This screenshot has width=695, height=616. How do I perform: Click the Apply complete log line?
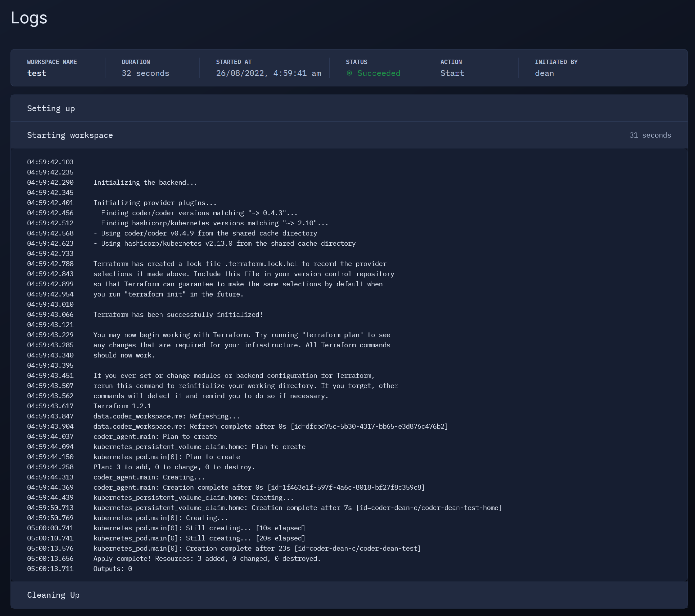point(207,559)
